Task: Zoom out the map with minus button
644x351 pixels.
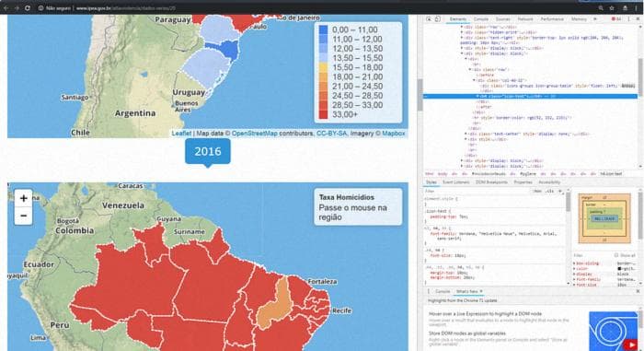Action: [x=23, y=216]
